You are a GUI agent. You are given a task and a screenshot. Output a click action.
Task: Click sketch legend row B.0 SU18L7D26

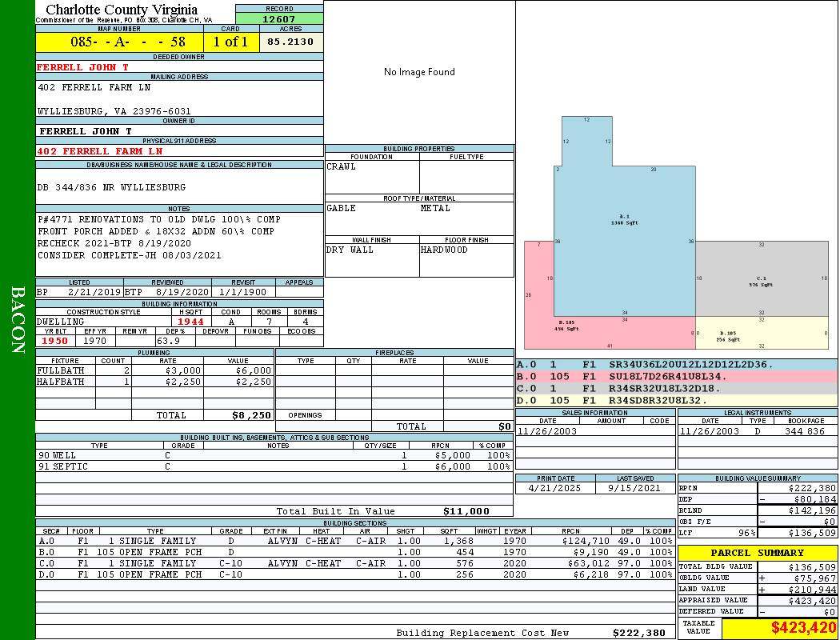click(677, 377)
